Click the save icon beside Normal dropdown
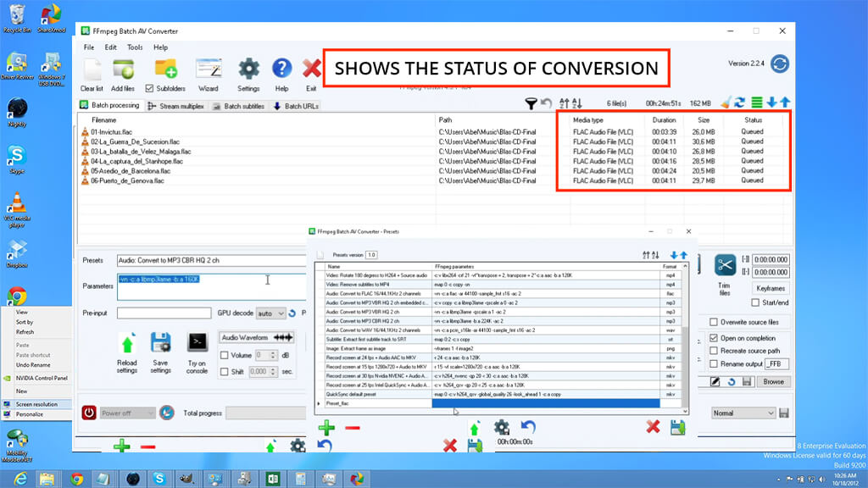 pos(784,413)
